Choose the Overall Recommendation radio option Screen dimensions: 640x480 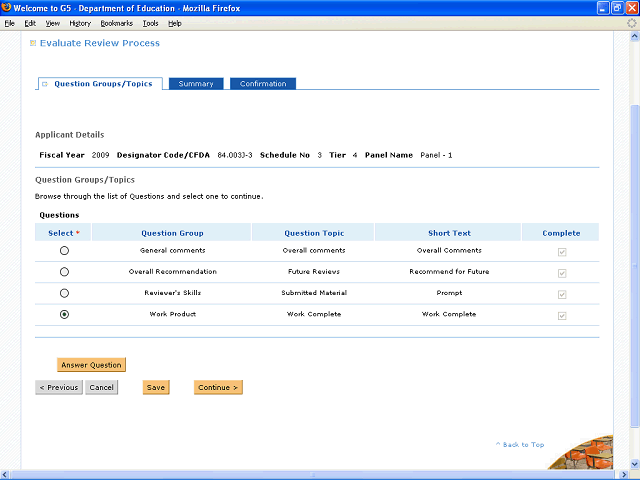pyautogui.click(x=65, y=272)
